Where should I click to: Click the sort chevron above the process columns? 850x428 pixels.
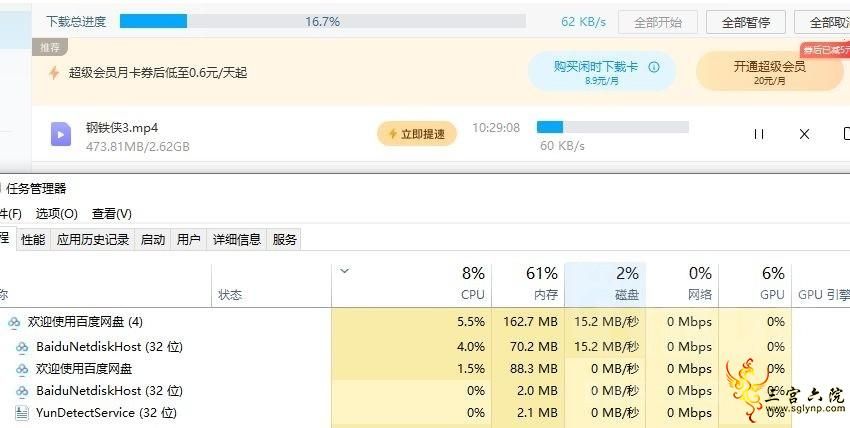[344, 271]
